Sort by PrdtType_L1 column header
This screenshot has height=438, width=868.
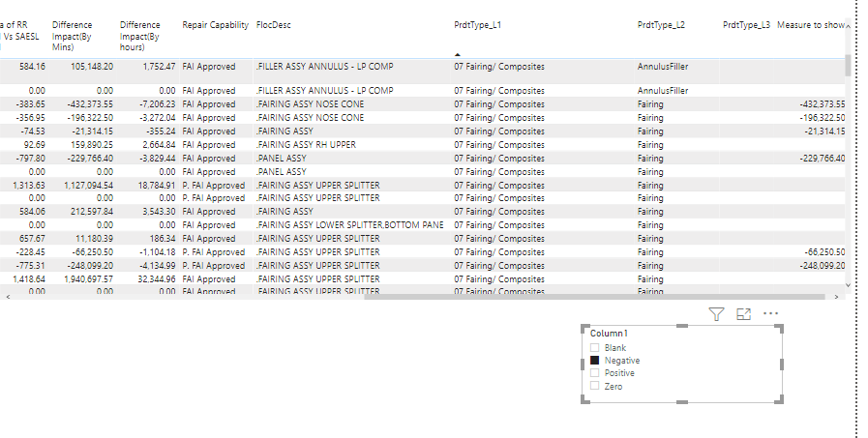(x=477, y=25)
